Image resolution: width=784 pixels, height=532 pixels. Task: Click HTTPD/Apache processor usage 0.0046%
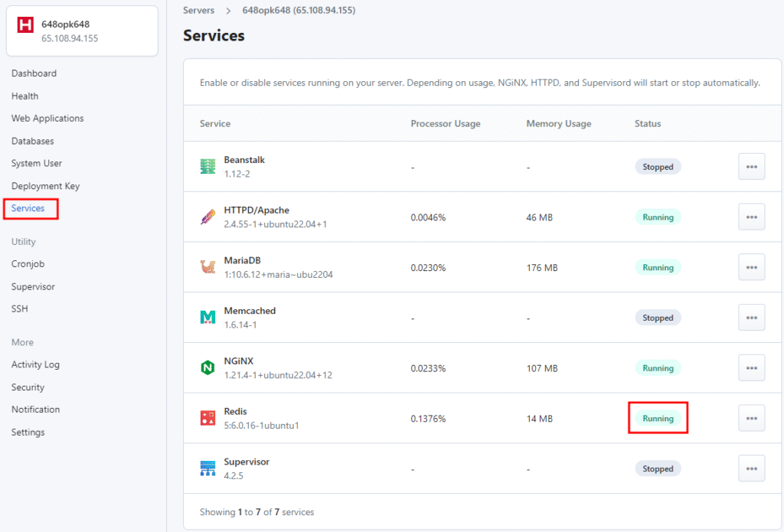[428, 217]
